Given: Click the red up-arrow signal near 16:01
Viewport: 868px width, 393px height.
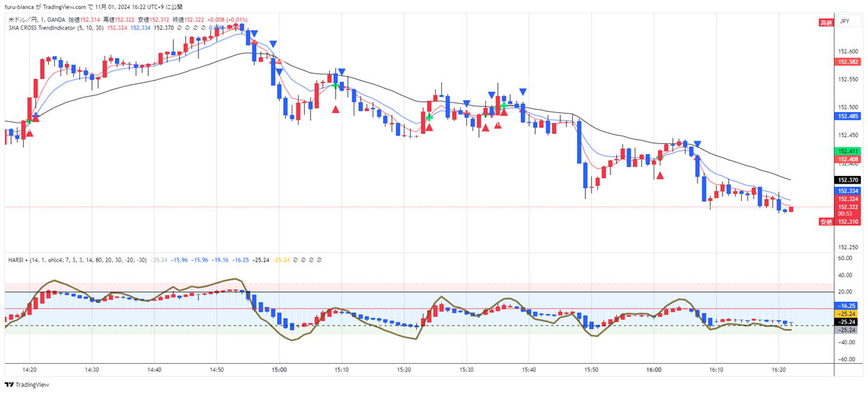Looking at the screenshot, I should [659, 175].
